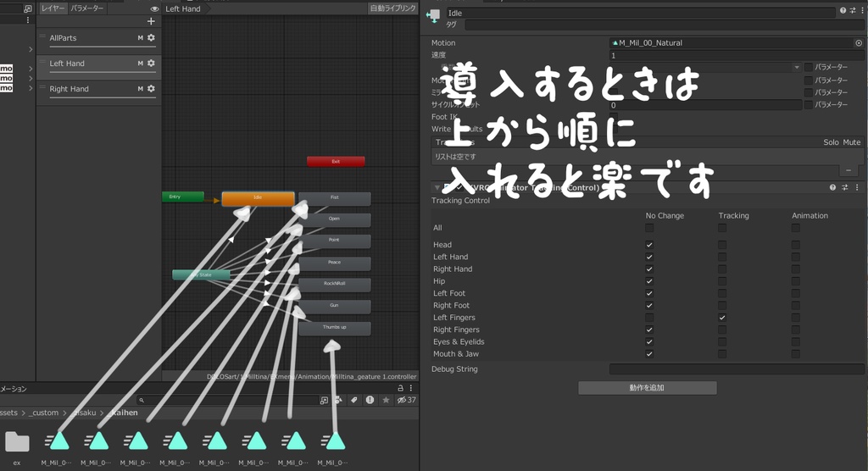Click the タグ input field
Viewport: 868px width, 471px height.
[663, 25]
